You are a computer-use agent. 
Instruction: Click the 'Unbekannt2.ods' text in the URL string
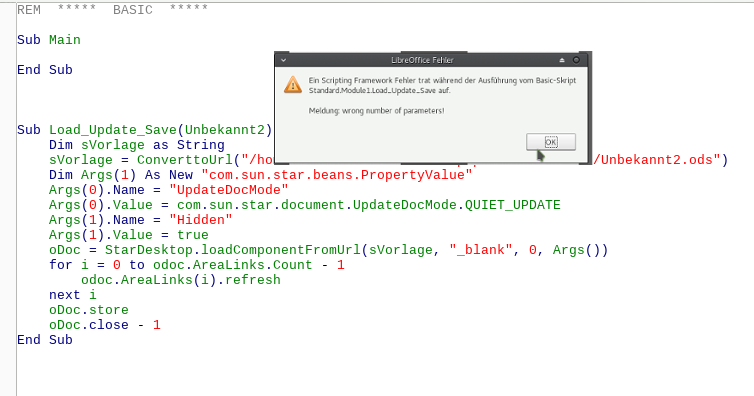point(657,160)
